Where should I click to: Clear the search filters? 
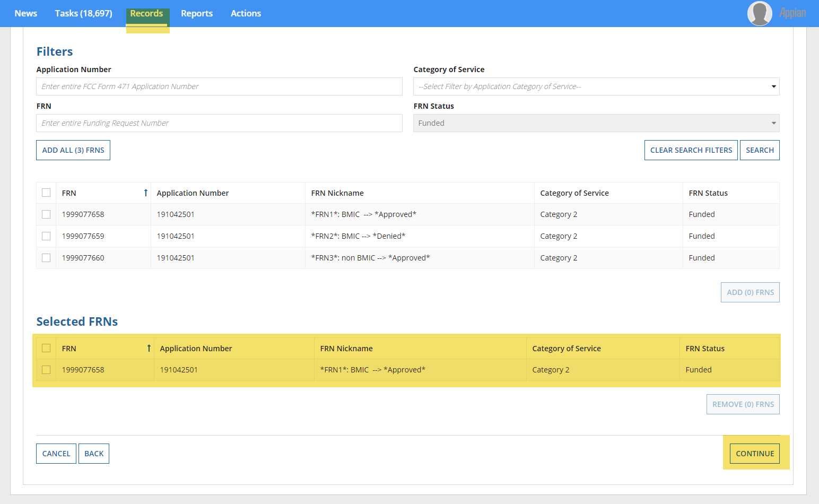[x=691, y=150]
